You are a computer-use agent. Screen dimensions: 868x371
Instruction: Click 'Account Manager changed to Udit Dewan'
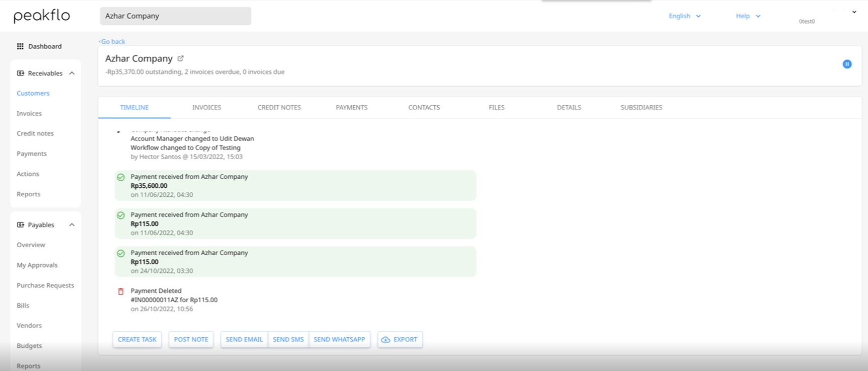[x=192, y=138]
